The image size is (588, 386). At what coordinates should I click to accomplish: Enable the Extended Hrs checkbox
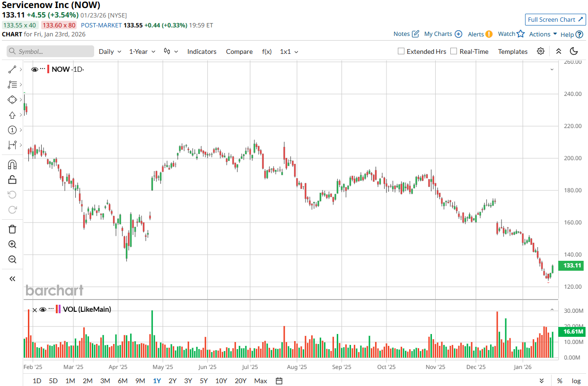[401, 51]
